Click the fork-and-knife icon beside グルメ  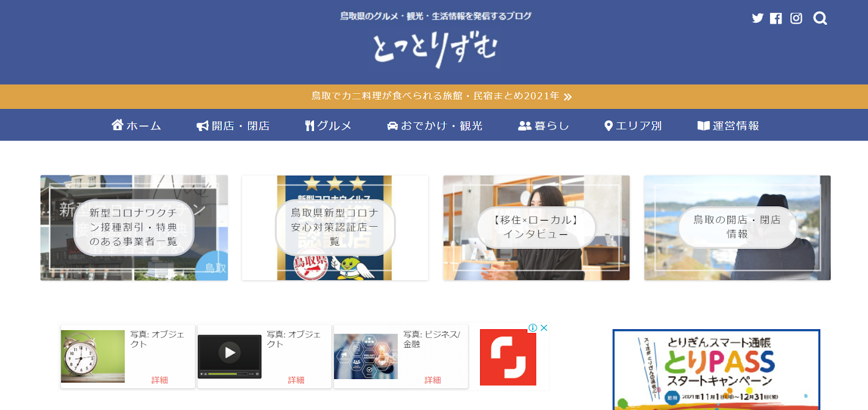[x=310, y=126]
